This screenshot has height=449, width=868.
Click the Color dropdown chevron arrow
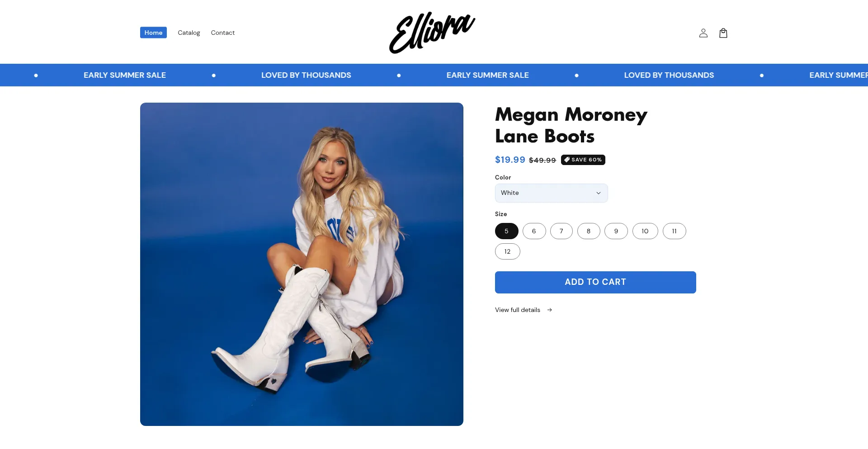598,193
